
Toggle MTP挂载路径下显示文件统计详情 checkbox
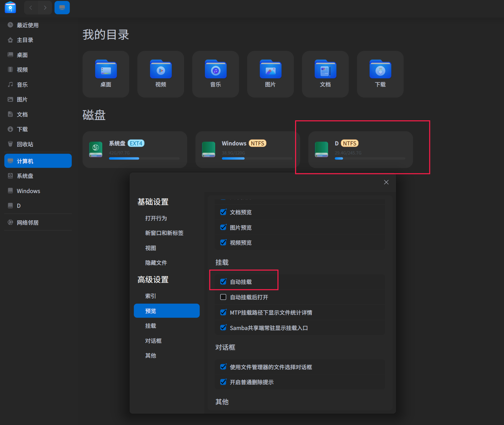tap(223, 312)
